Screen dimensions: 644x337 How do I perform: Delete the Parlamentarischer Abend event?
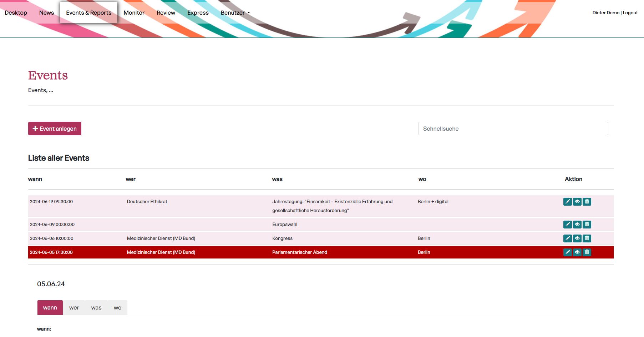click(x=587, y=252)
